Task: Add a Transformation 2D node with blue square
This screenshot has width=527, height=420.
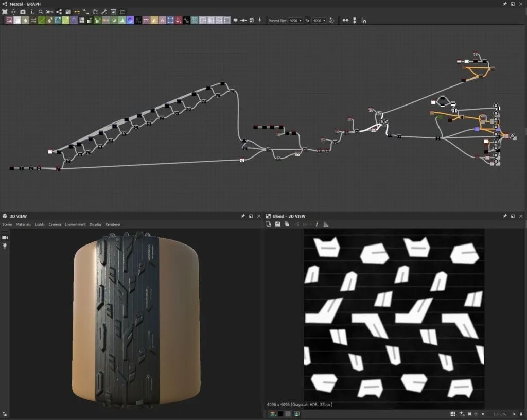Action: pyautogui.click(x=170, y=21)
